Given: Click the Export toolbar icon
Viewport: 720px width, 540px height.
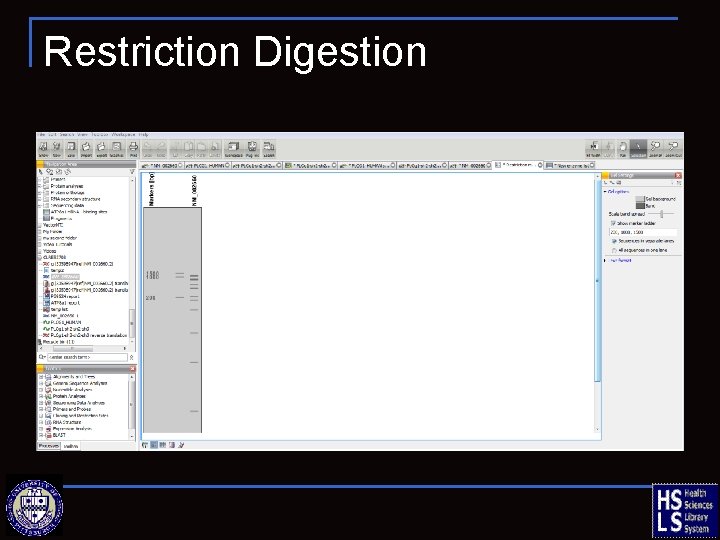Looking at the screenshot, I should point(101,149).
